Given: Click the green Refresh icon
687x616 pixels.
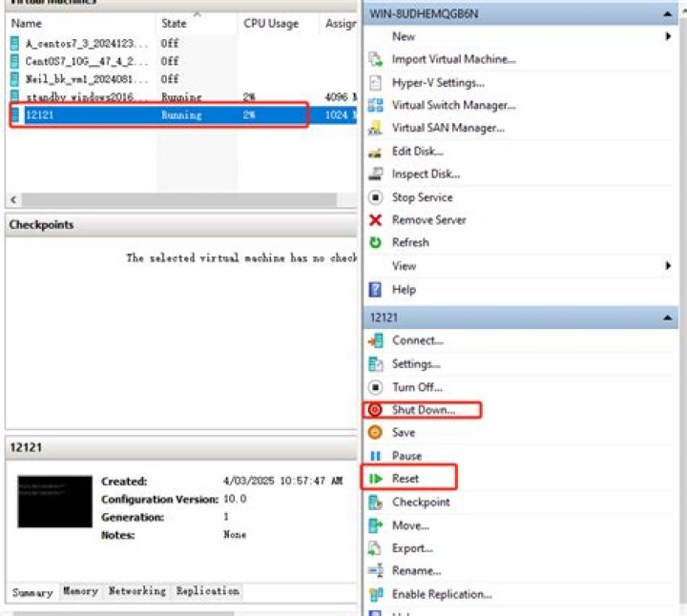Looking at the screenshot, I should 376,242.
